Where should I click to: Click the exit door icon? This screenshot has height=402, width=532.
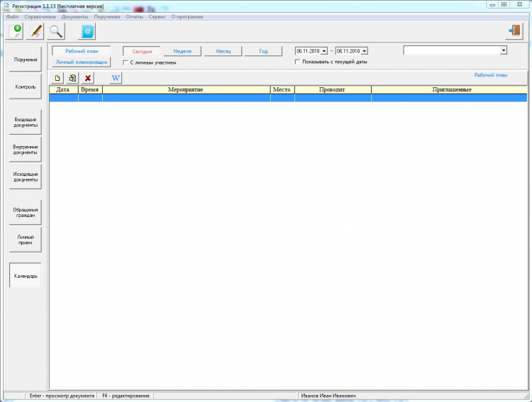515,31
